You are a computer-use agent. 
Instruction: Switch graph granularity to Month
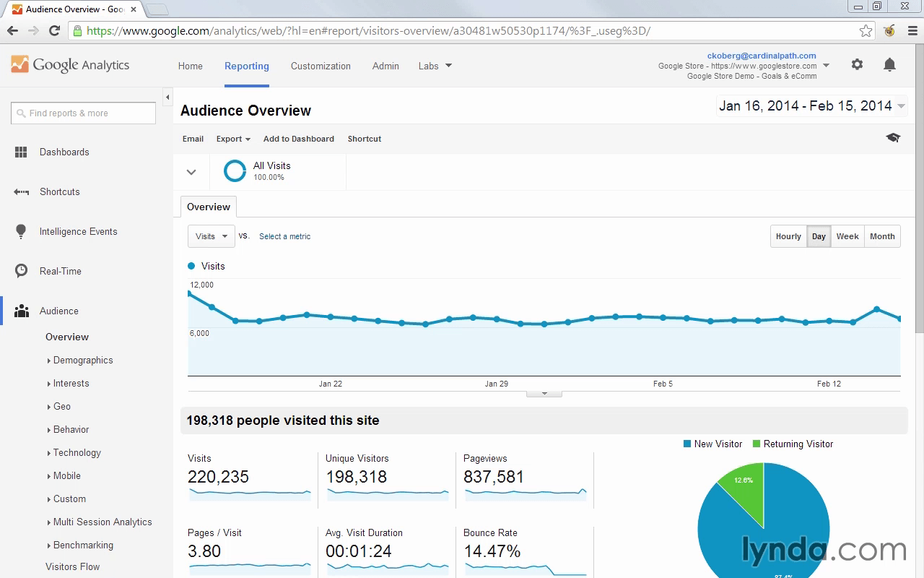click(882, 236)
